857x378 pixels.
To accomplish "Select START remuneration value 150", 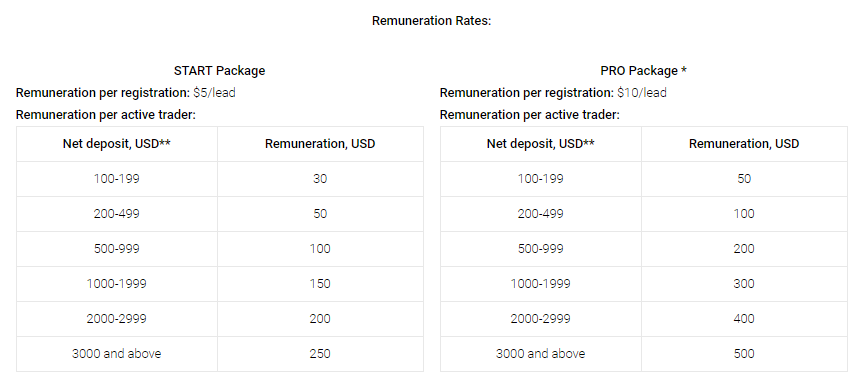I will click(320, 284).
